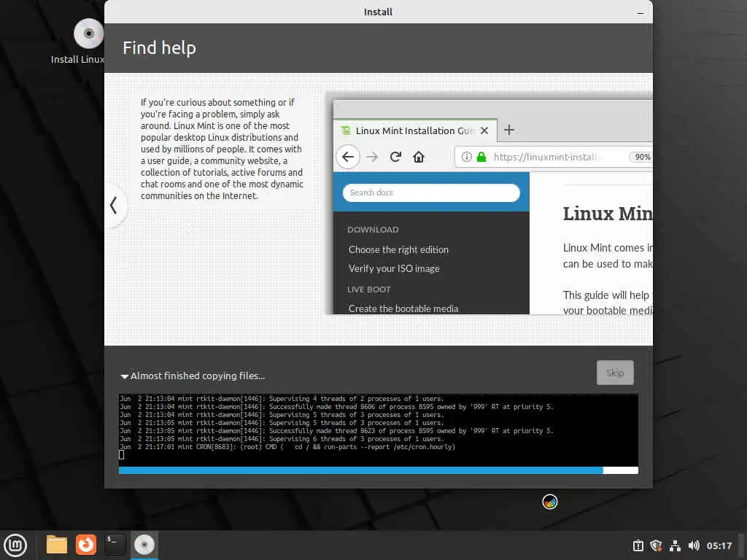Click the site info circle icon
The height and width of the screenshot is (560, 747).
click(x=466, y=157)
